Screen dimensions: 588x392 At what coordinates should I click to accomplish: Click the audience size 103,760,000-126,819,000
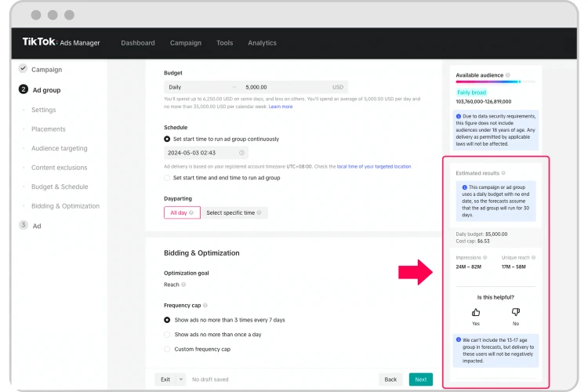[x=484, y=102]
